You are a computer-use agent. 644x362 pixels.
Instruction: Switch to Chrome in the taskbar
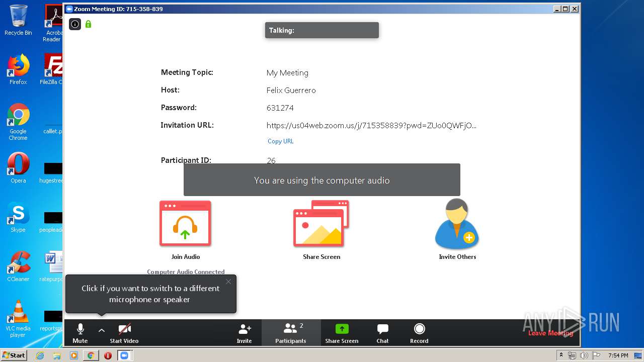coord(91,355)
